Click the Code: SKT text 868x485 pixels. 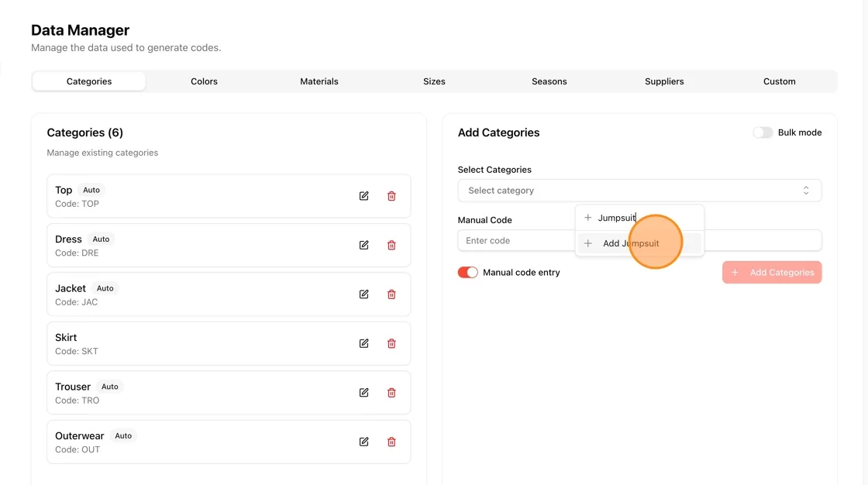[x=77, y=351]
